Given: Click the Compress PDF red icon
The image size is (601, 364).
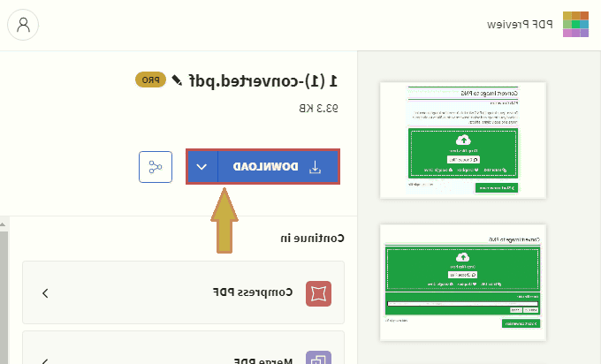Looking at the screenshot, I should [318, 293].
